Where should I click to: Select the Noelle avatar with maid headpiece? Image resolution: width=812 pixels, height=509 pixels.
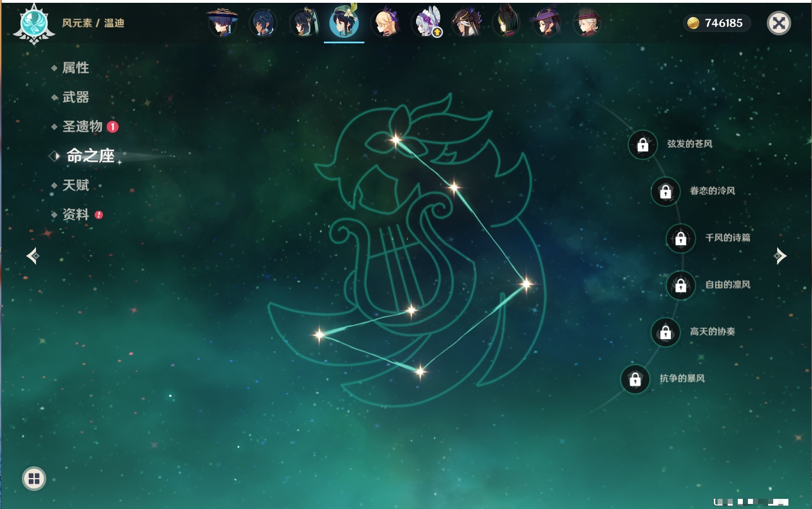tap(427, 23)
